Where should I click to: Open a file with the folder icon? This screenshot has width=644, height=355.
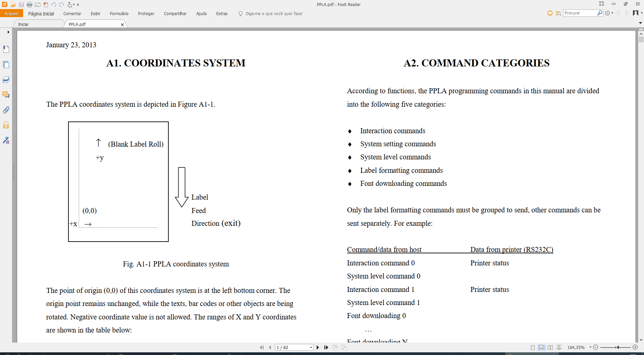13,5
